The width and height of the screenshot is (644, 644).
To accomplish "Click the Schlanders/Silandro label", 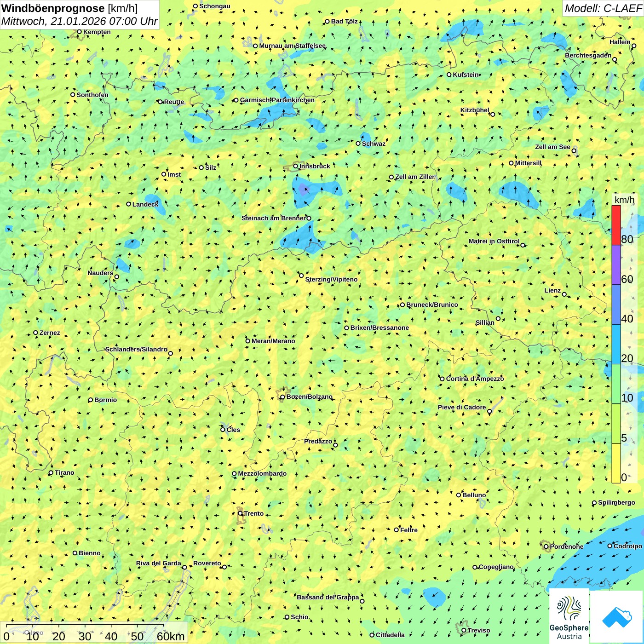I will pyautogui.click(x=136, y=349).
